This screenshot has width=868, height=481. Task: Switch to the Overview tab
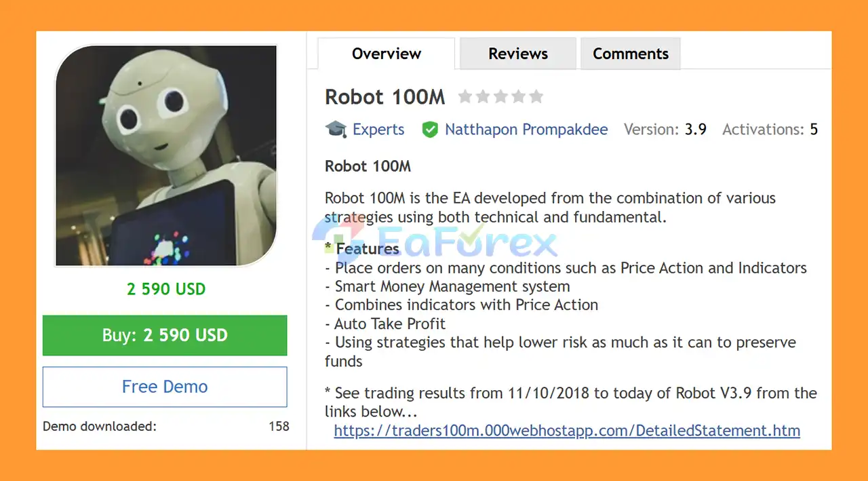[387, 54]
